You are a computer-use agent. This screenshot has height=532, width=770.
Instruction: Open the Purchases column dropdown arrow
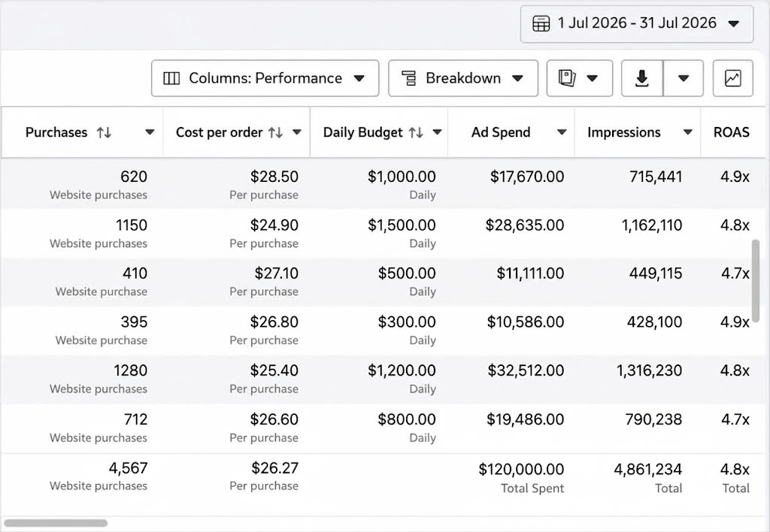(150, 132)
